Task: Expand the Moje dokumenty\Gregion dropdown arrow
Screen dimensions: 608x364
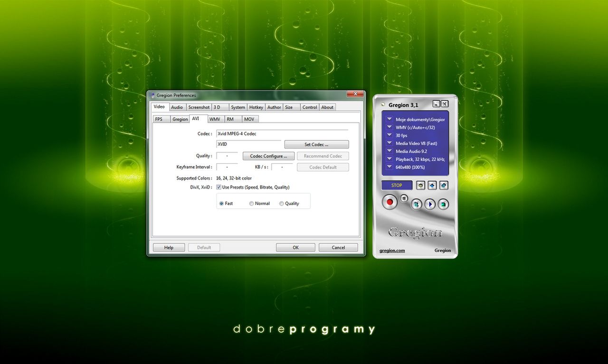Action: pos(389,120)
